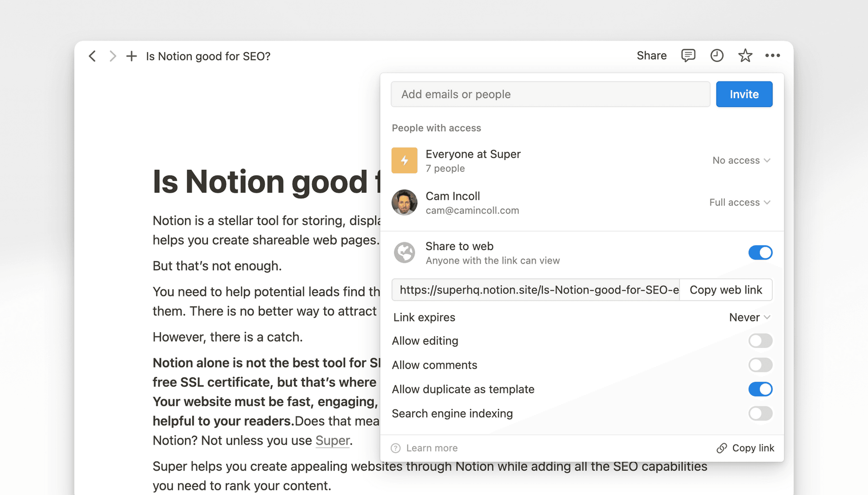Viewport: 868px width, 495px height.
Task: Enable the Allow editing toggle
Action: (x=760, y=341)
